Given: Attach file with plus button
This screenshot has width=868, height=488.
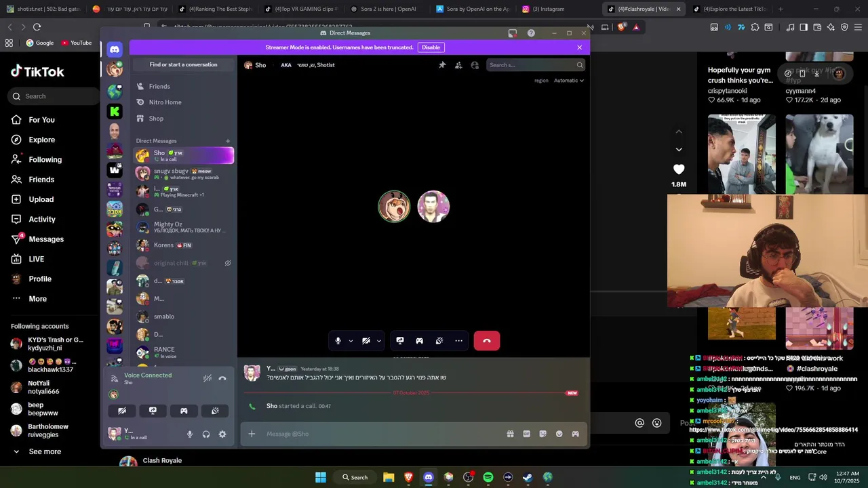Looking at the screenshot, I should click(x=252, y=434).
